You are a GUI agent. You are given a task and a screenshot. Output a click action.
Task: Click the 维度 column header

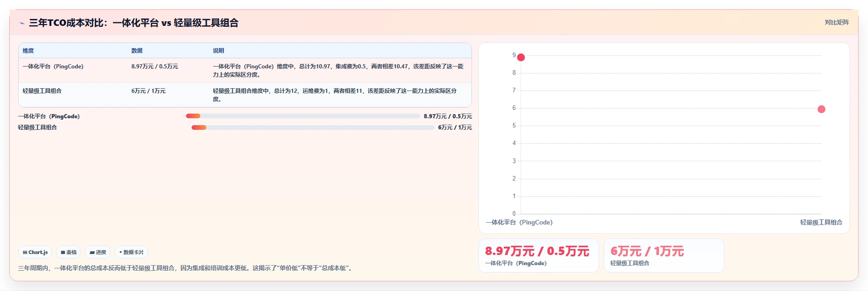pos(28,51)
